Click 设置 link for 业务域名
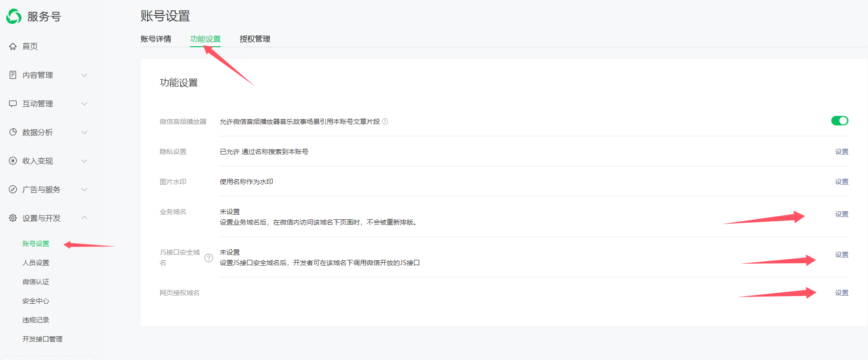Screen dimensions: 868x360 [x=841, y=214]
